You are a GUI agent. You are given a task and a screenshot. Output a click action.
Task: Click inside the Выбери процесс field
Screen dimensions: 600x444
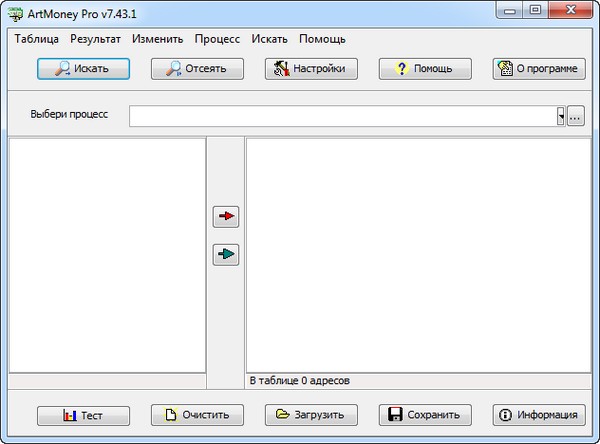[342, 117]
